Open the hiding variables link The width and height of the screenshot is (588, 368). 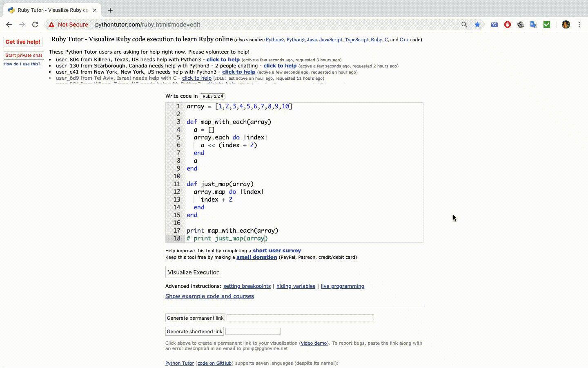click(296, 286)
